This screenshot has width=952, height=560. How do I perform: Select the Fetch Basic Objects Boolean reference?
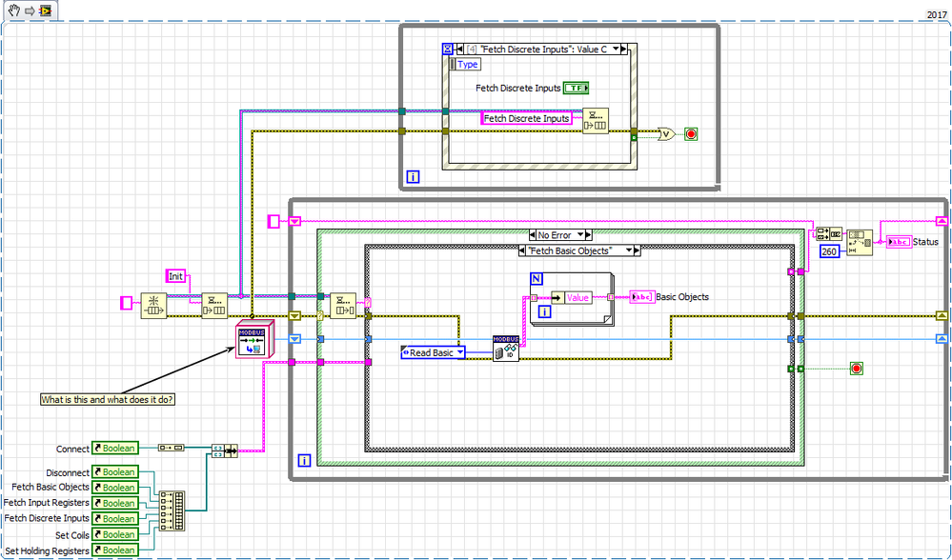click(115, 488)
